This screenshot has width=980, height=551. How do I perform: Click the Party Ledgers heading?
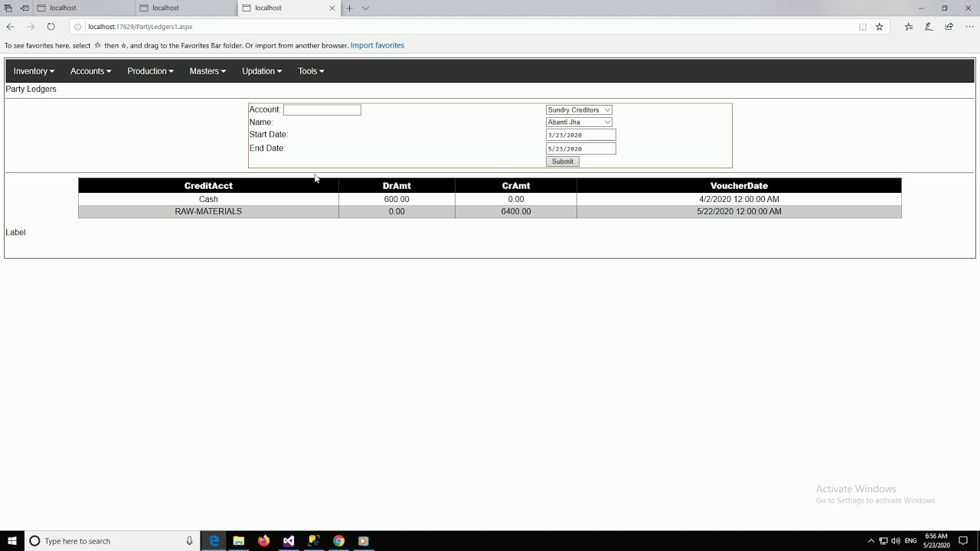tap(31, 90)
